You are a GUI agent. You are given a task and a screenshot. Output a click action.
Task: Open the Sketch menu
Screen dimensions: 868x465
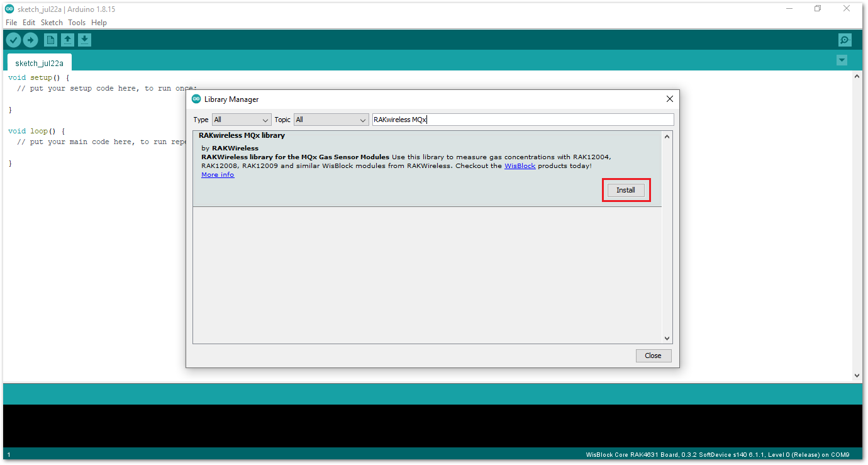[52, 23]
